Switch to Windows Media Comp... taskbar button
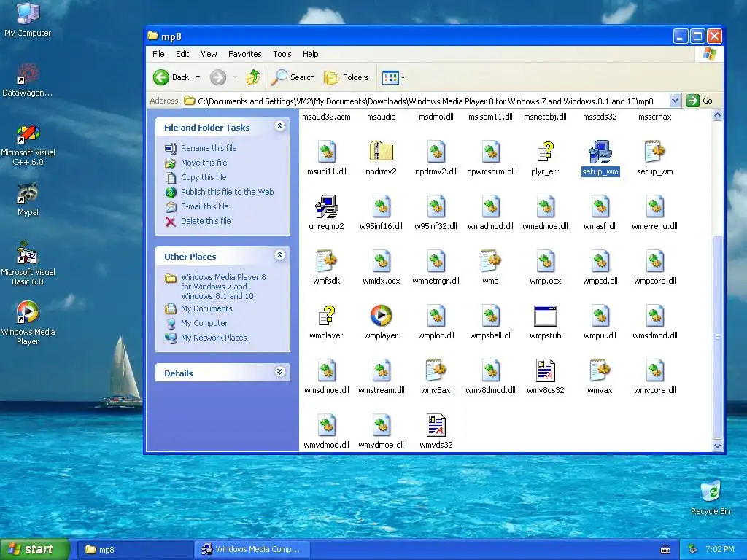 pos(252,550)
